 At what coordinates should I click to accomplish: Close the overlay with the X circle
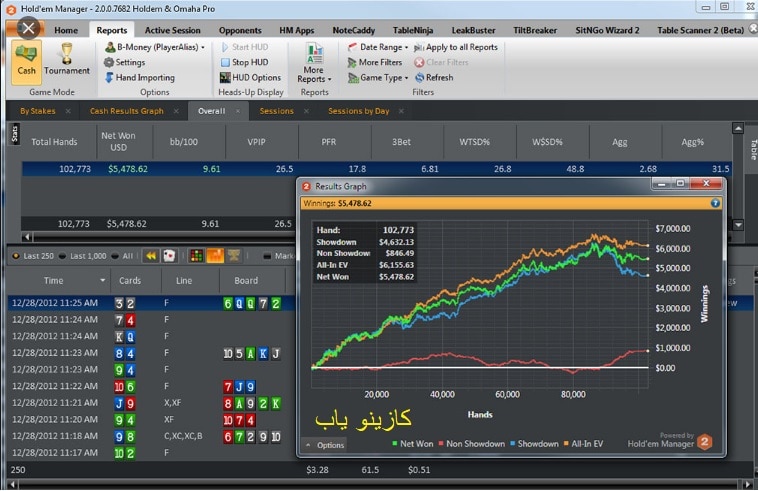point(29,28)
